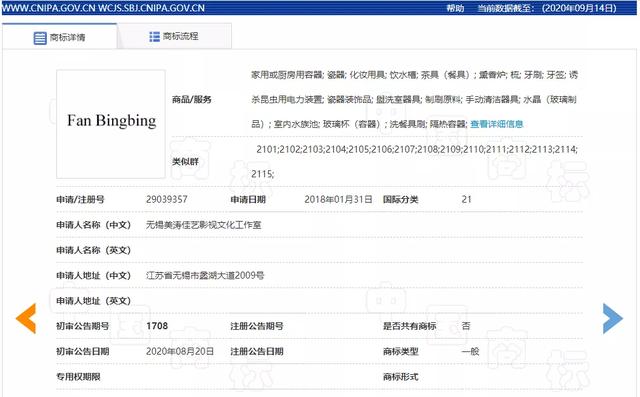Select preliminary announcement date 2020年08月20日
Viewport: 640px width, 397px height.
(x=180, y=351)
